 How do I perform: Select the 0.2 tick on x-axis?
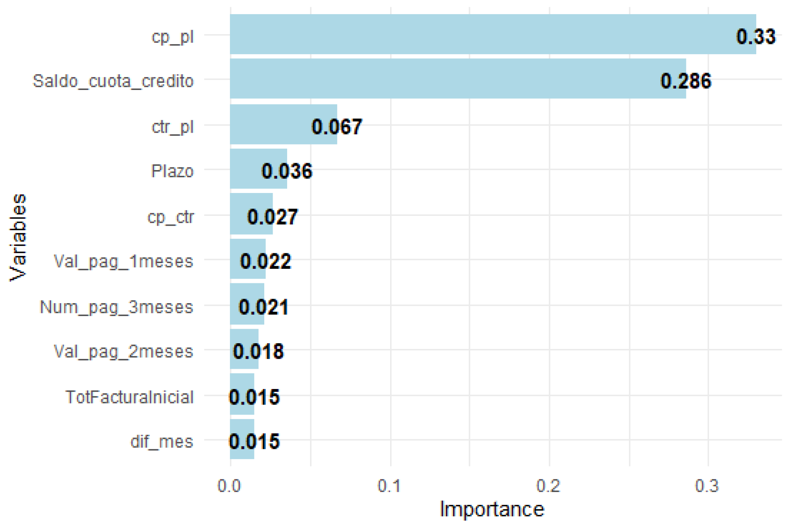548,486
